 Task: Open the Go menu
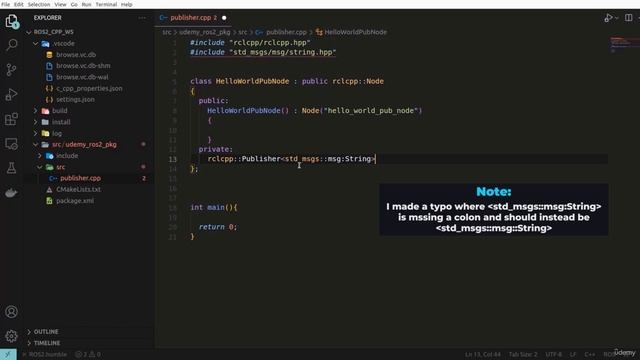74,4
